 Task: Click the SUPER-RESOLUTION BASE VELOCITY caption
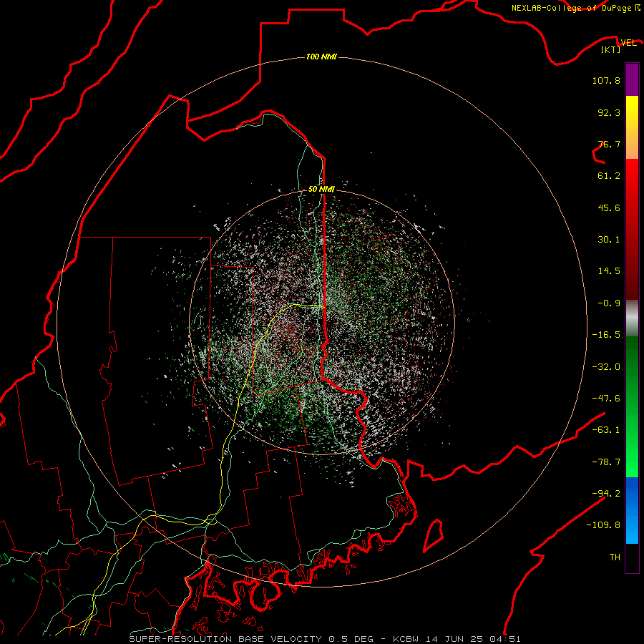(x=225, y=639)
